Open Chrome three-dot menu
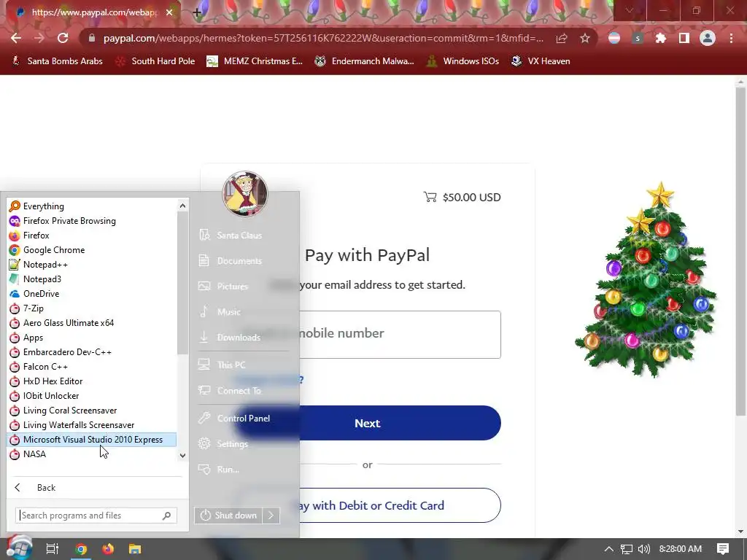 point(731,38)
